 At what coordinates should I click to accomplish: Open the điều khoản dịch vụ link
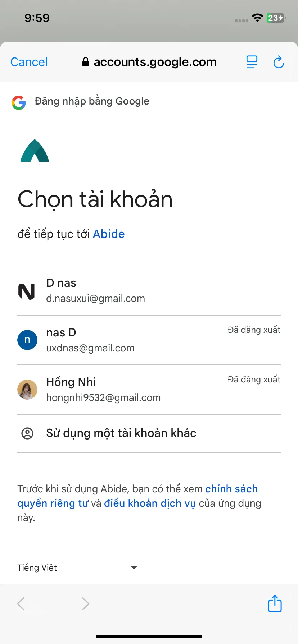point(150,503)
